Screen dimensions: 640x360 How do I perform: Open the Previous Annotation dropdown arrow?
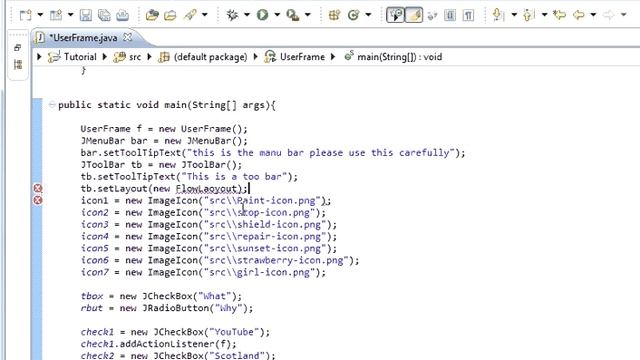click(544, 15)
